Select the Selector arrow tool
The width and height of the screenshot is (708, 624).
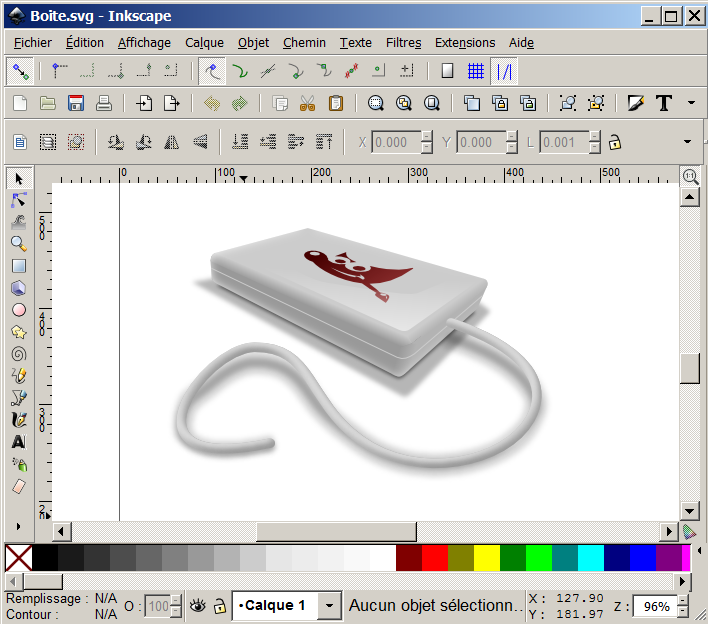tap(19, 179)
